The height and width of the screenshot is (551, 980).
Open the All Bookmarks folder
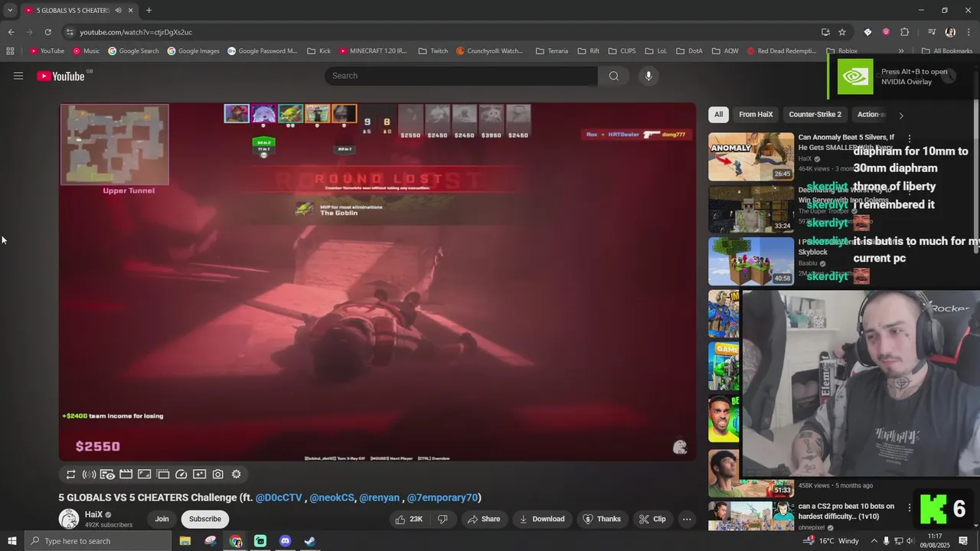tap(947, 51)
